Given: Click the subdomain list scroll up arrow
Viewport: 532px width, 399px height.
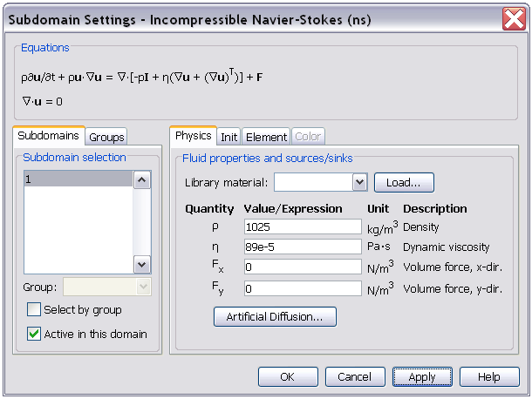Looking at the screenshot, I should click(x=142, y=179).
